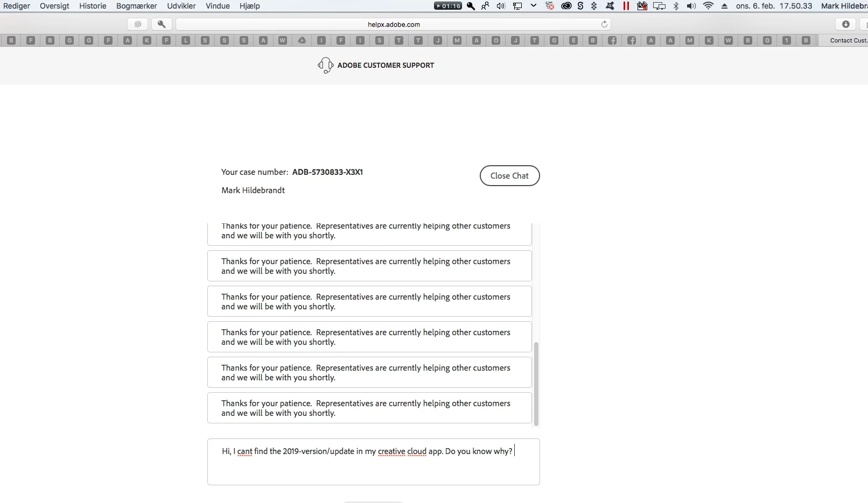Open the Creative Cloud menu bar icon
868x503 pixels.
point(566,6)
